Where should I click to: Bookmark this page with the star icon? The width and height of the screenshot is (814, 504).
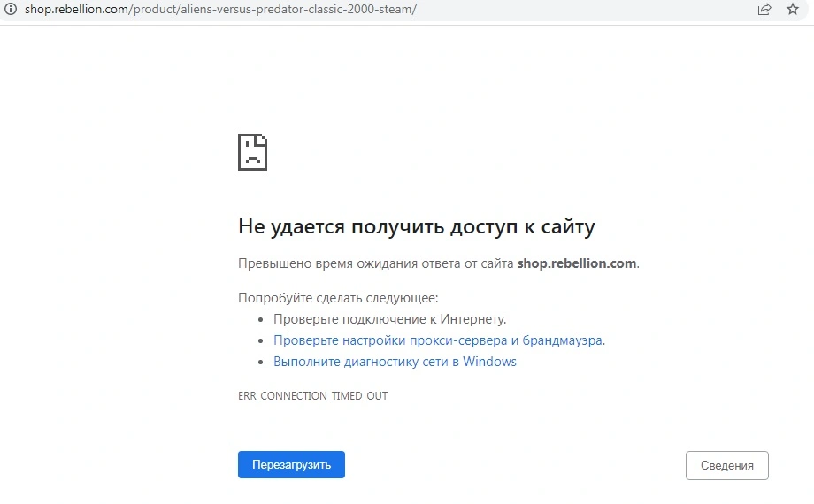point(792,9)
